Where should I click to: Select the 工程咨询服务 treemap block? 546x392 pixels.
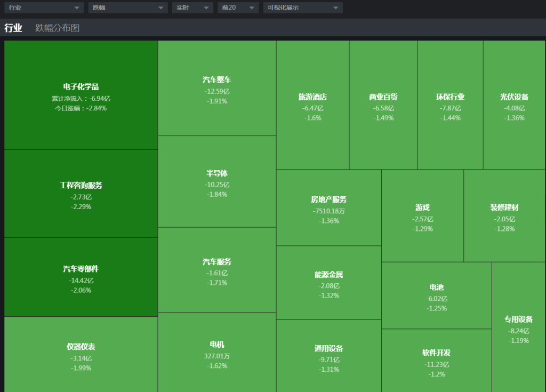pos(81,194)
